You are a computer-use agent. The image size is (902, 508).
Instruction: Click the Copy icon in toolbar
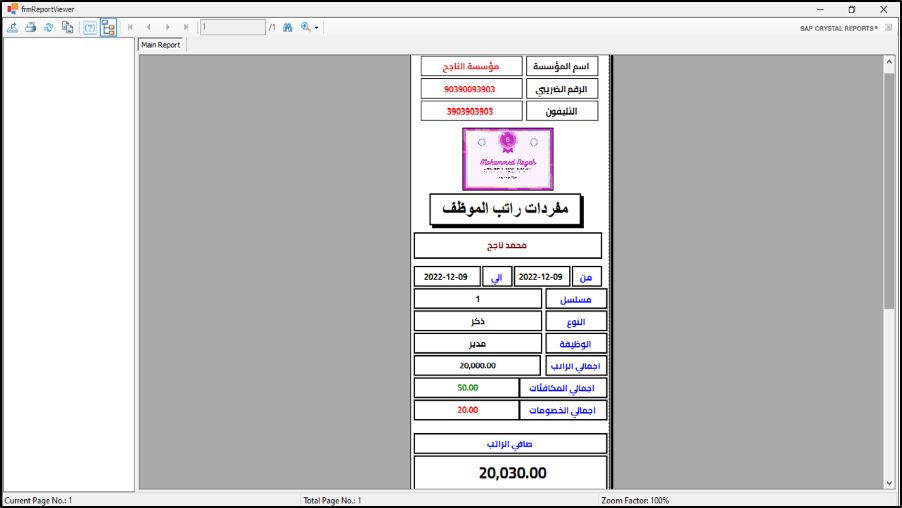pos(67,27)
